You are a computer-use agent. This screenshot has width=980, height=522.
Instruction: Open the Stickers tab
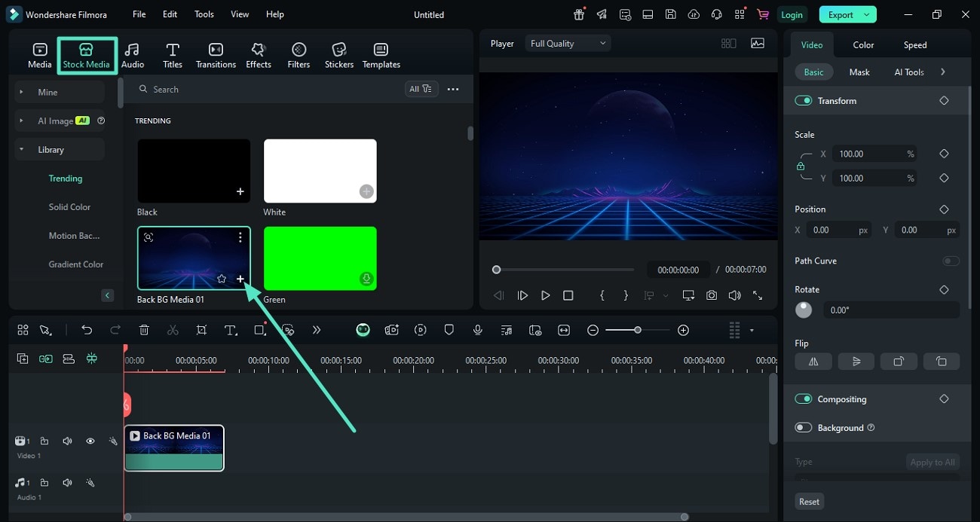click(x=339, y=56)
